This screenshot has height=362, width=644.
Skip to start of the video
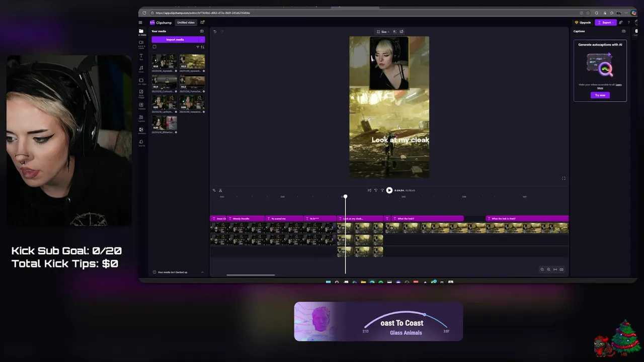point(369,190)
